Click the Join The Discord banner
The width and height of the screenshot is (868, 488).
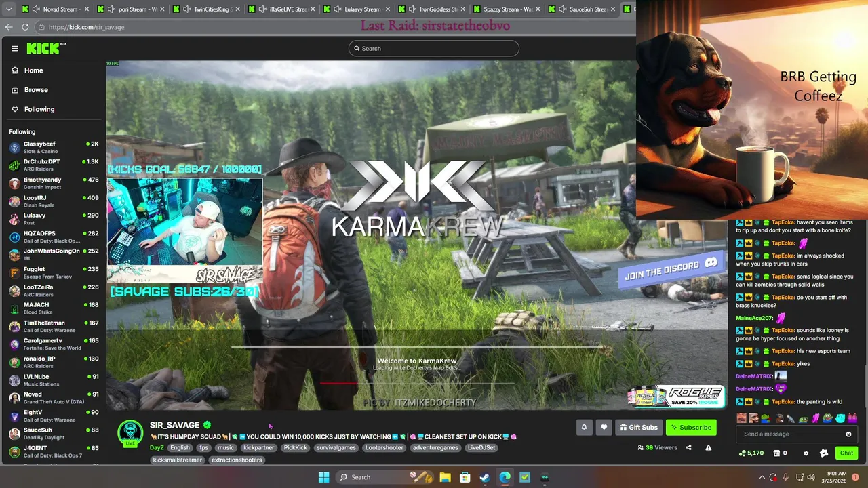(x=671, y=270)
